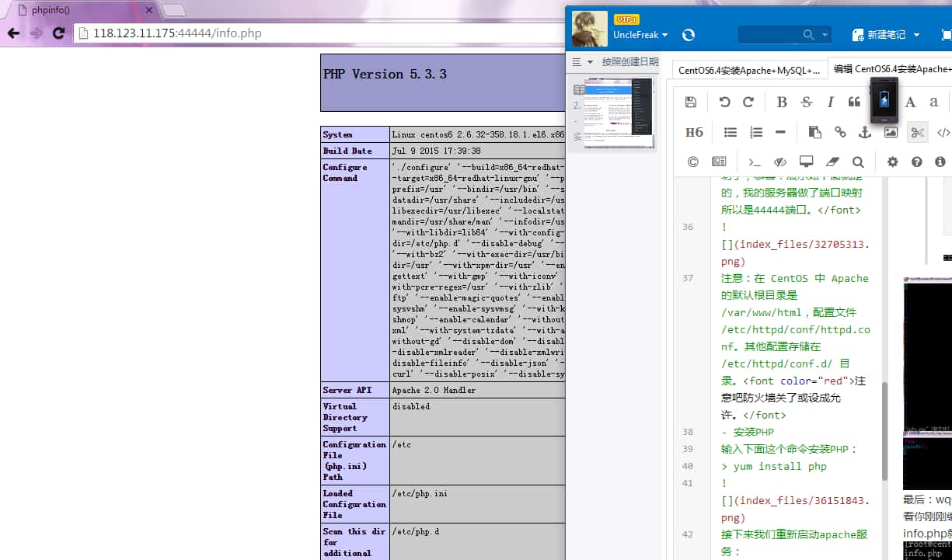Image resolution: width=952 pixels, height=560 pixels.
Task: Click the sync refresh button in the header
Action: [x=689, y=34]
